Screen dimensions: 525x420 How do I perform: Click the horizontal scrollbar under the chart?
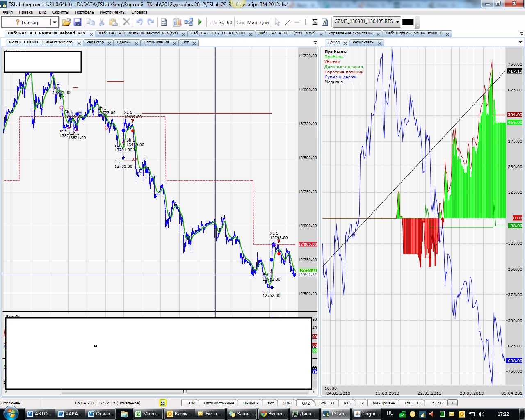point(185,392)
